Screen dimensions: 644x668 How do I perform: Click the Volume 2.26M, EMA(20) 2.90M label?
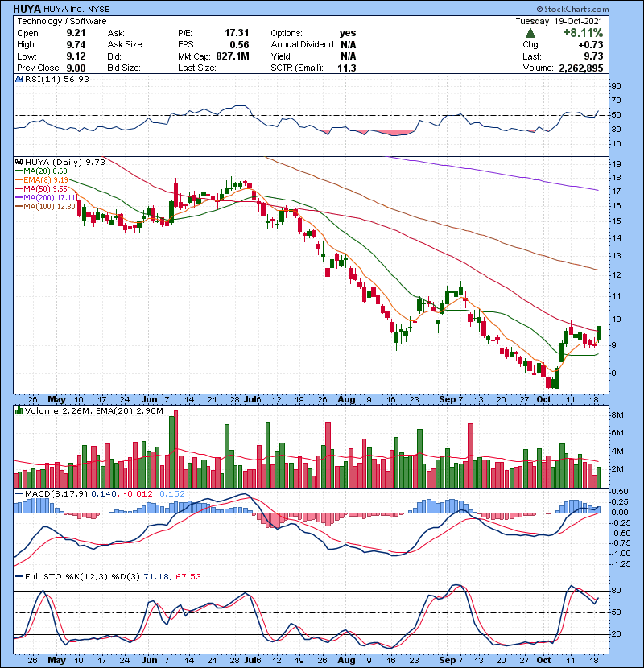(x=93, y=410)
